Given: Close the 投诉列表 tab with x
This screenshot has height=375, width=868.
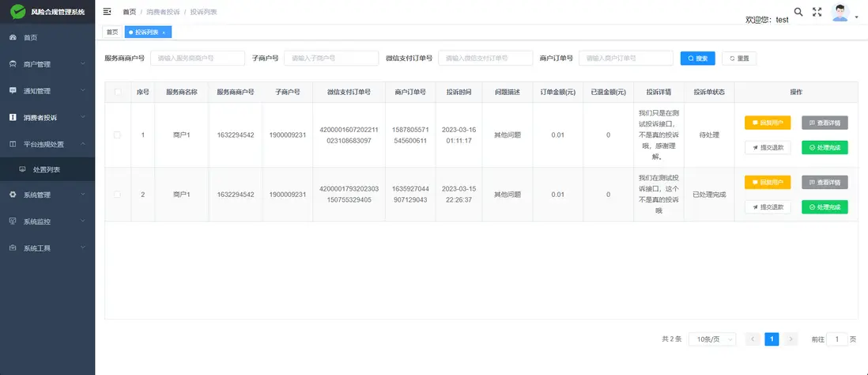Looking at the screenshot, I should 164,32.
